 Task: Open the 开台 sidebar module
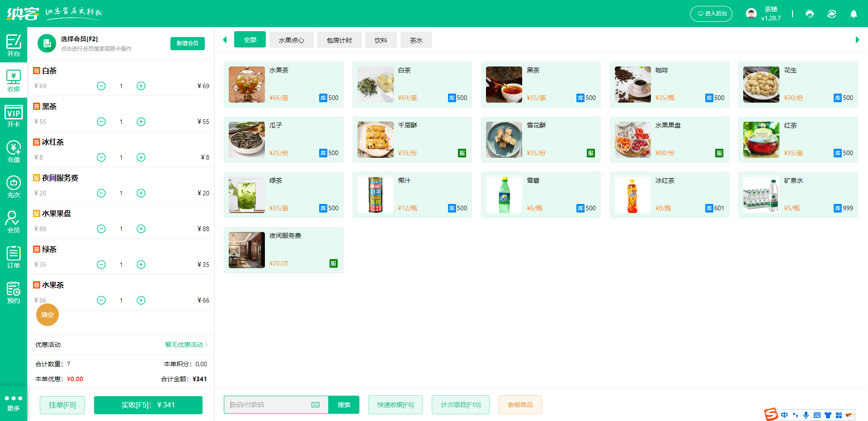[14, 45]
